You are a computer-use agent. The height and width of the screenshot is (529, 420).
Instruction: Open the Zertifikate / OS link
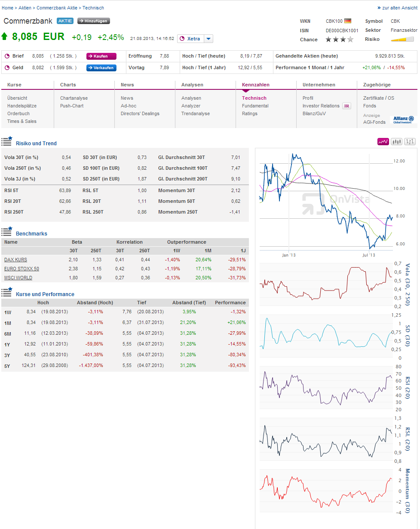pos(379,98)
